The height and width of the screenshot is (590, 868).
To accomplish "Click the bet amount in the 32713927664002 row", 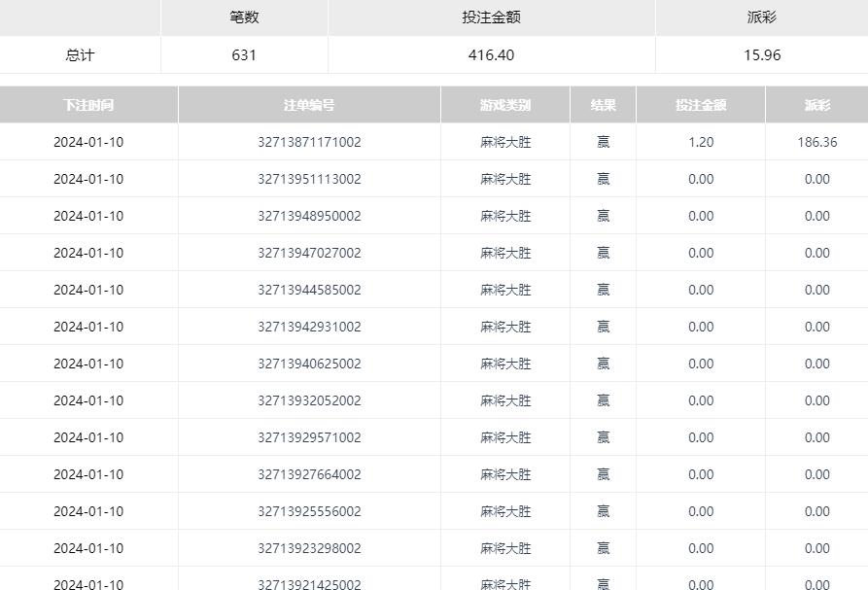I will point(701,475).
